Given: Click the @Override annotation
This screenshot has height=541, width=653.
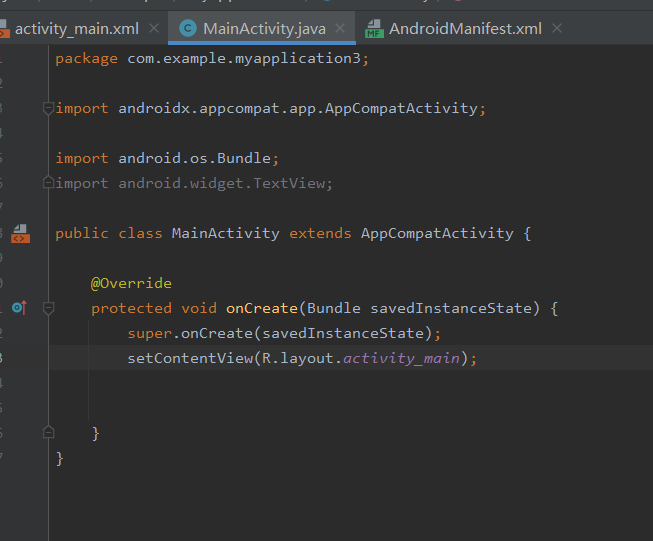Looking at the screenshot, I should [x=131, y=283].
